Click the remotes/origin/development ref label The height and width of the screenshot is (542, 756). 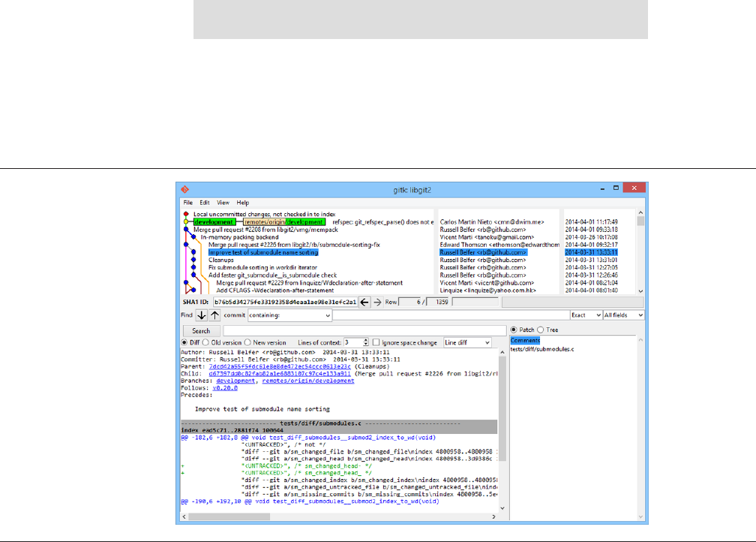pyautogui.click(x=284, y=222)
